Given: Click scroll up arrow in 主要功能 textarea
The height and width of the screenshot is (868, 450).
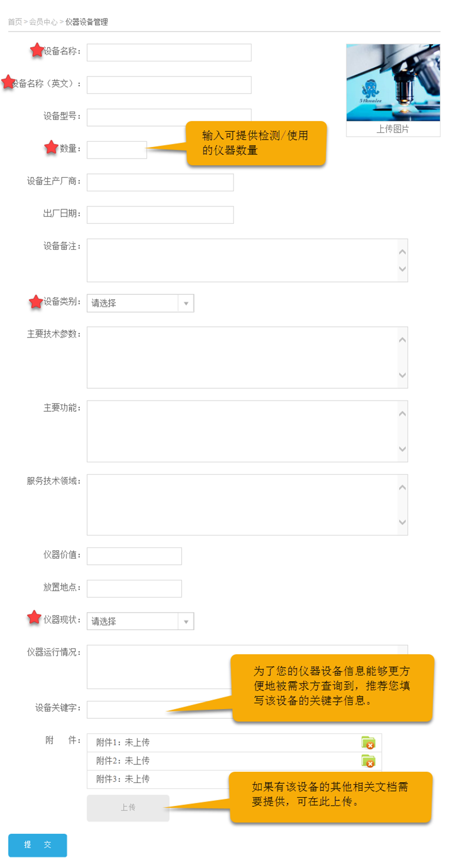Looking at the screenshot, I should click(402, 413).
